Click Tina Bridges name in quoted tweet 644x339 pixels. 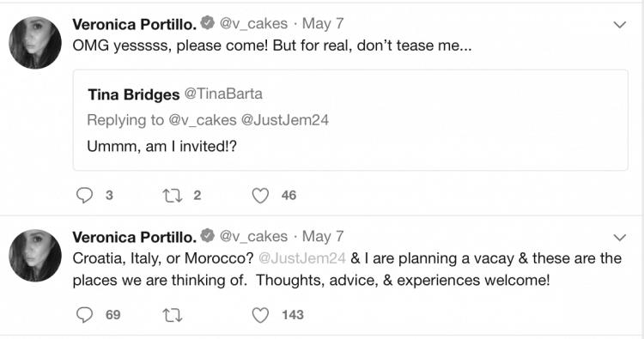click(133, 94)
